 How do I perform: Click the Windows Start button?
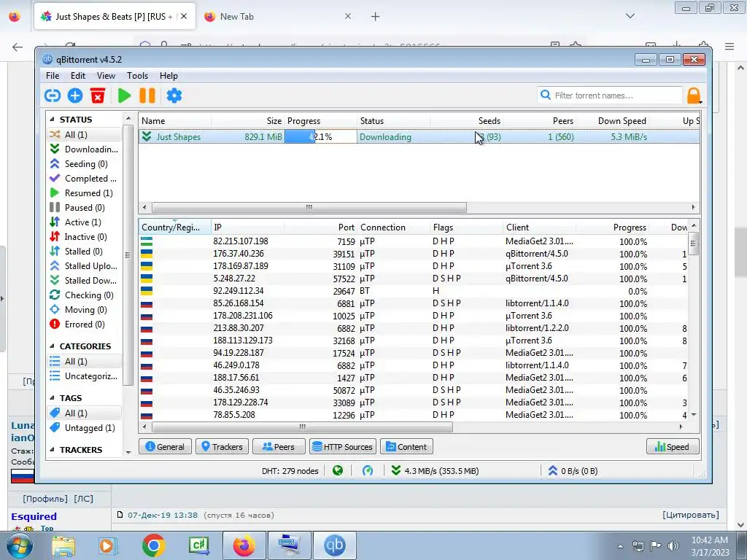(x=20, y=545)
